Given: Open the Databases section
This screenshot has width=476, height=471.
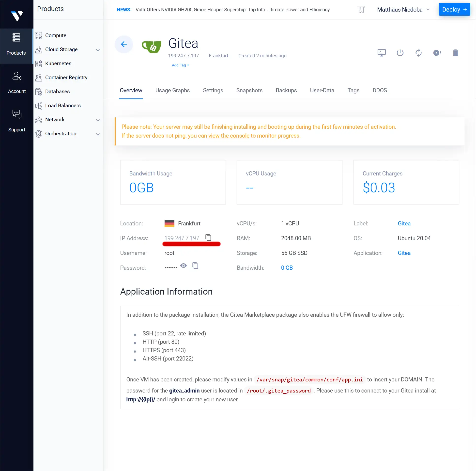Looking at the screenshot, I should coord(57,92).
